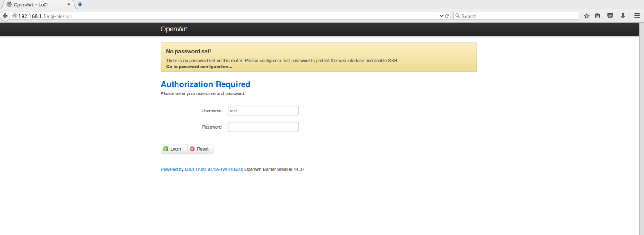Screen dimensions: 644x235
Task: Click the browser back arrow button
Action: pyautogui.click(x=5, y=16)
